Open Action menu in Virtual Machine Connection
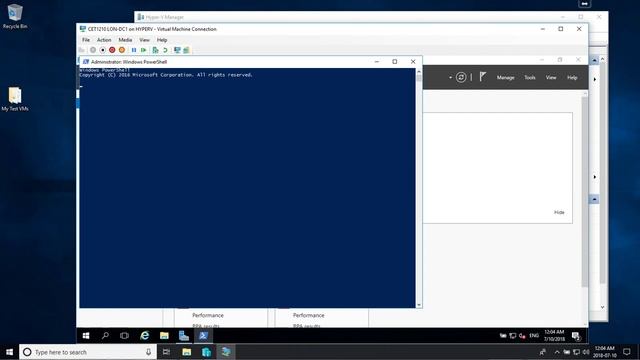 point(104,40)
